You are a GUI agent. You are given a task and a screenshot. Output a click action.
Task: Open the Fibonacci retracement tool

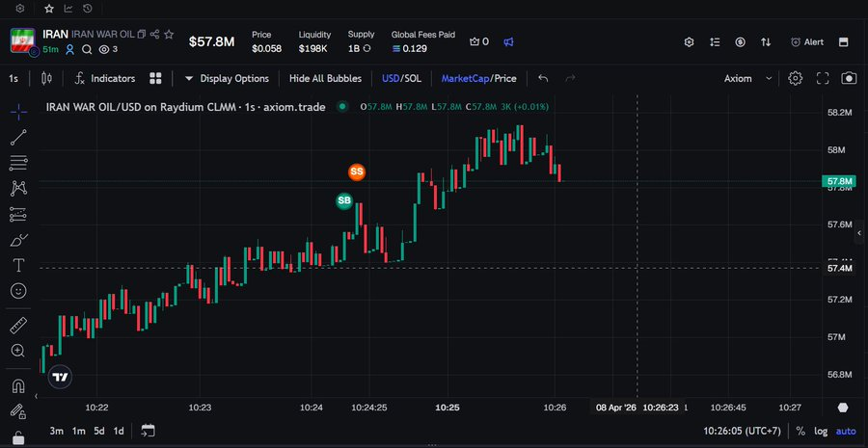click(x=18, y=163)
